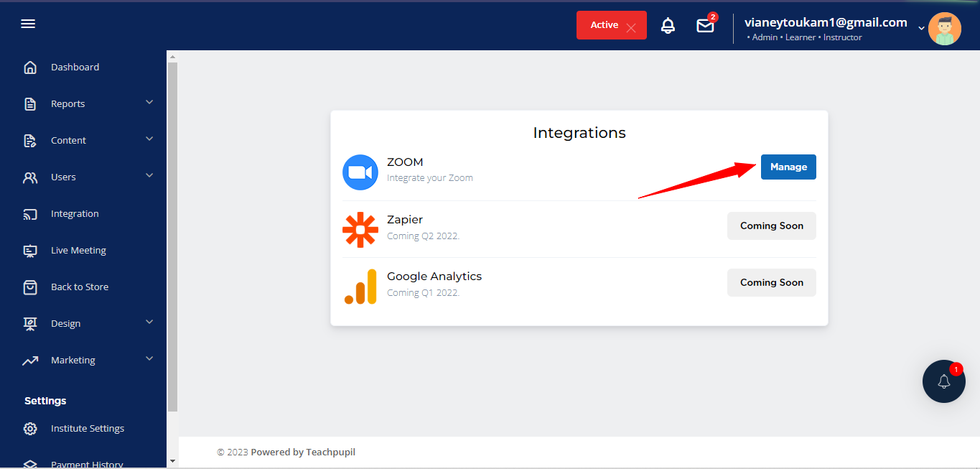Click the Google Analytics logo icon
Viewport: 980px width, 469px height.
pyautogui.click(x=360, y=287)
